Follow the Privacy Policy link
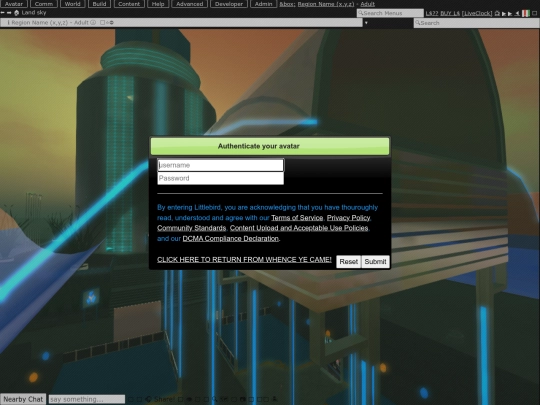 click(x=348, y=218)
